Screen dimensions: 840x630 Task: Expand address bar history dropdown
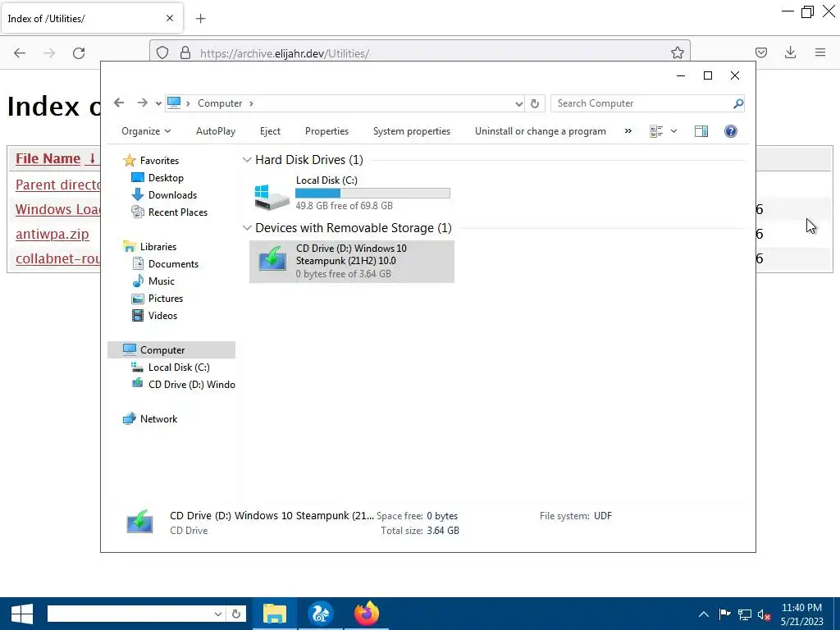(518, 103)
